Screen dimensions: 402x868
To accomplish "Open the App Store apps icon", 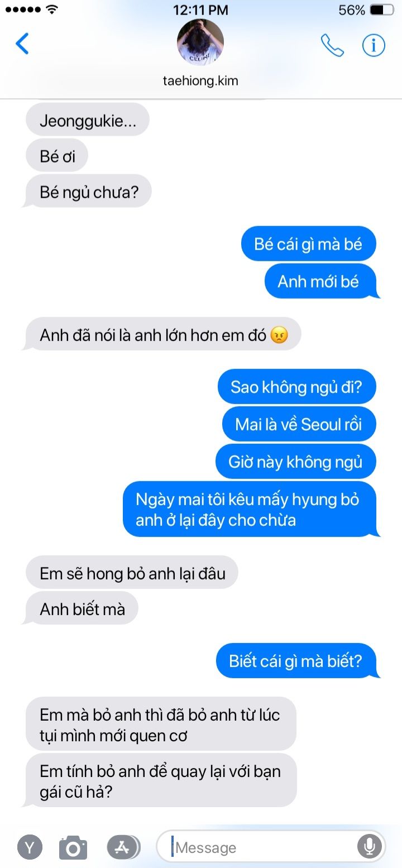I will point(123,847).
